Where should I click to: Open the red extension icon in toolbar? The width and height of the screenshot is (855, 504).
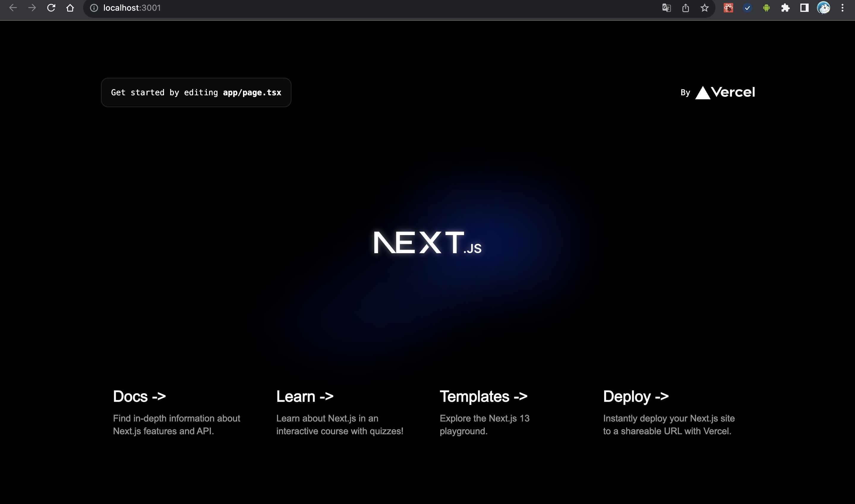click(728, 8)
